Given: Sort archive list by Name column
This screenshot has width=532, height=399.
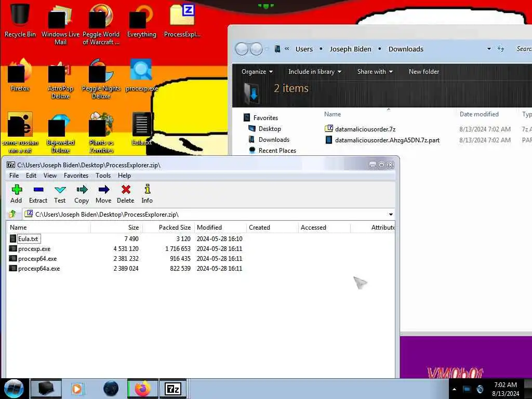Looking at the screenshot, I should pos(48,228).
